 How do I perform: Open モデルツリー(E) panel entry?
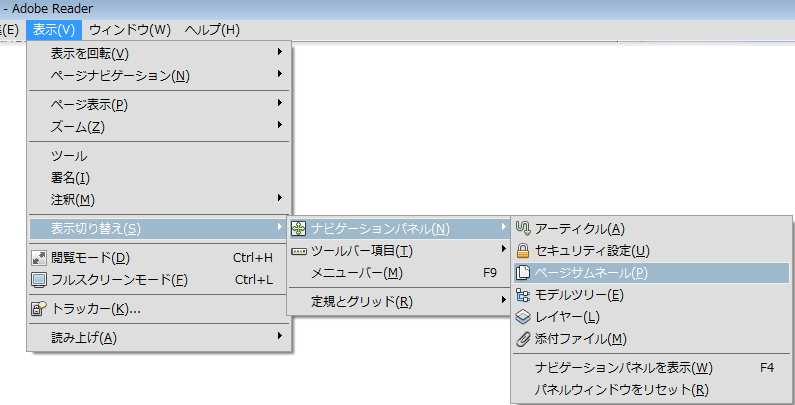pos(652,295)
